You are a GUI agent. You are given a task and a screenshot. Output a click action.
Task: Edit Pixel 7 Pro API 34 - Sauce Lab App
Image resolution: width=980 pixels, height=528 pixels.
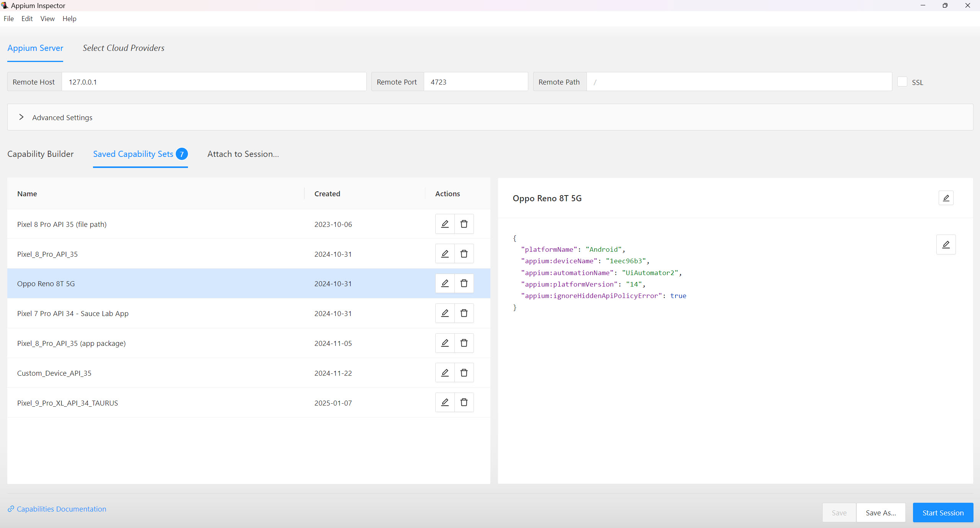pyautogui.click(x=445, y=313)
